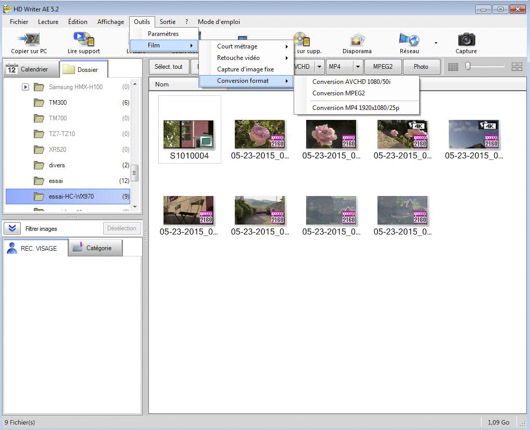Click the folder tree scrollbar thumb
The image size is (530, 430).
(x=135, y=173)
